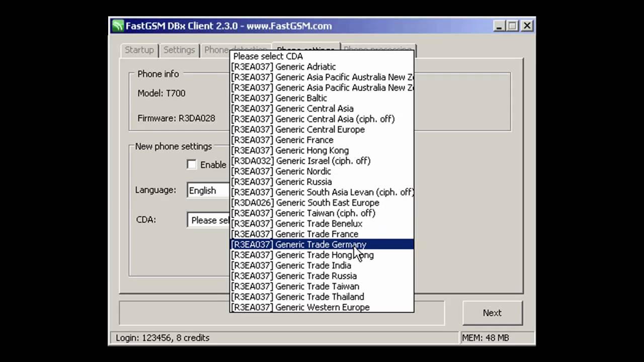Select 'Please select CDA' placeholder entry
Screen dimensions: 644x362
pyautogui.click(x=322, y=56)
